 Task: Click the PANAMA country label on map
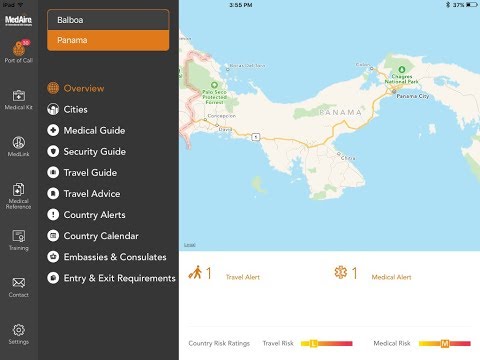coord(340,112)
